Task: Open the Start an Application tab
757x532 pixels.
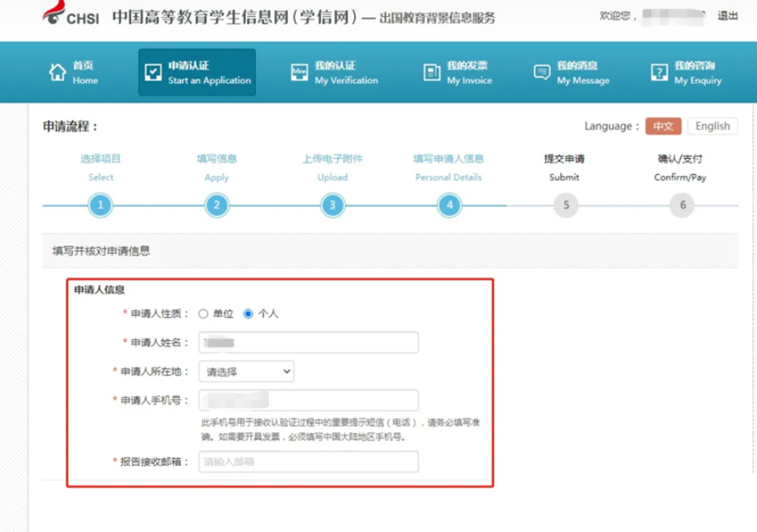Action: pos(197,72)
